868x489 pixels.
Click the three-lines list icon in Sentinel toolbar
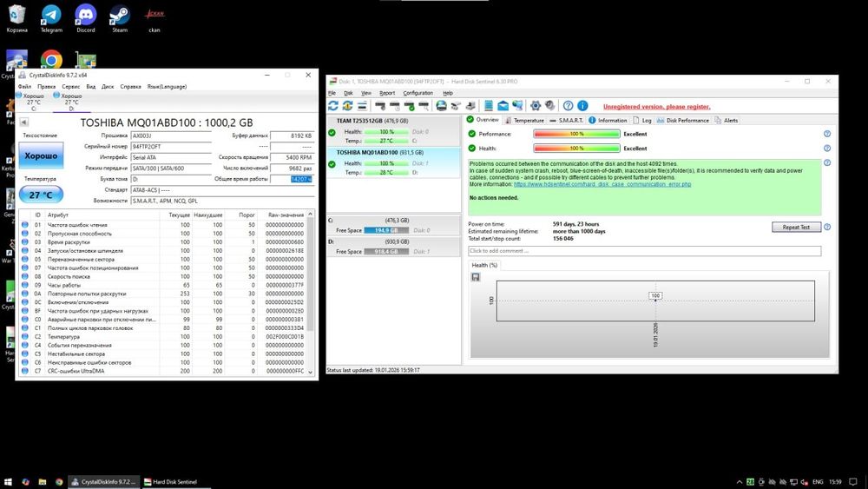pos(361,105)
